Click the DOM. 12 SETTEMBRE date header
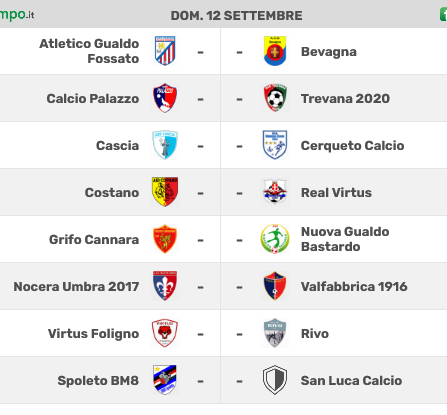Screen dimensions: 447x415 (237, 16)
